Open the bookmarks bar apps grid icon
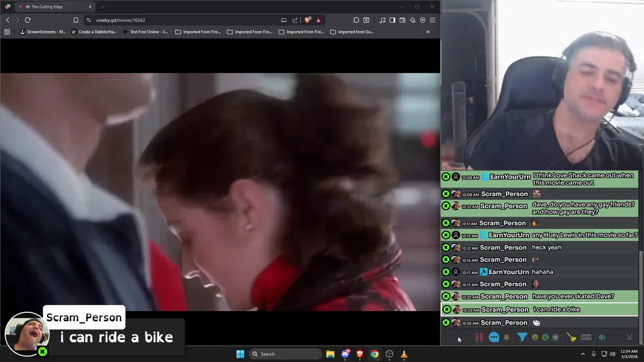644x362 pixels. point(7,32)
